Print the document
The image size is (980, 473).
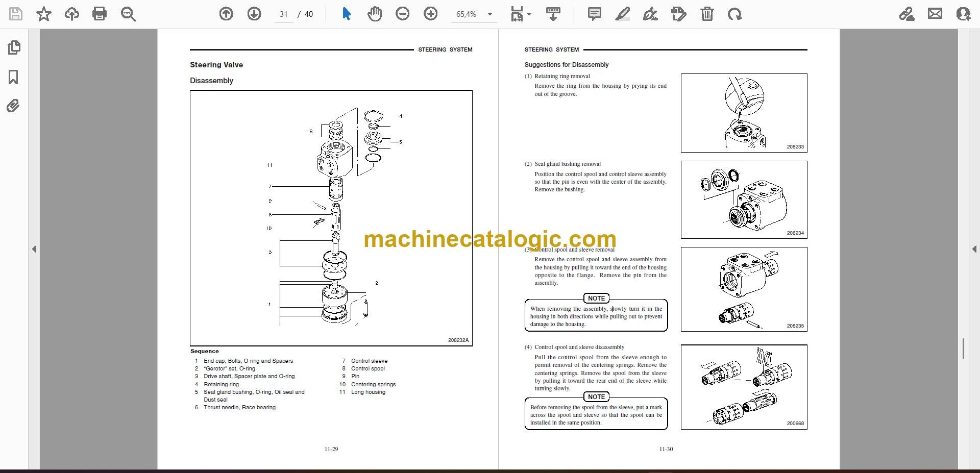[x=100, y=14]
